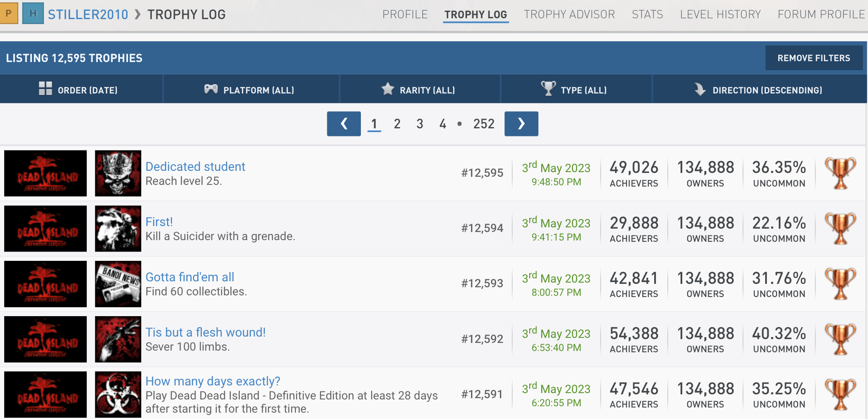Jump to page 252
This screenshot has width=868, height=419.
tap(484, 124)
